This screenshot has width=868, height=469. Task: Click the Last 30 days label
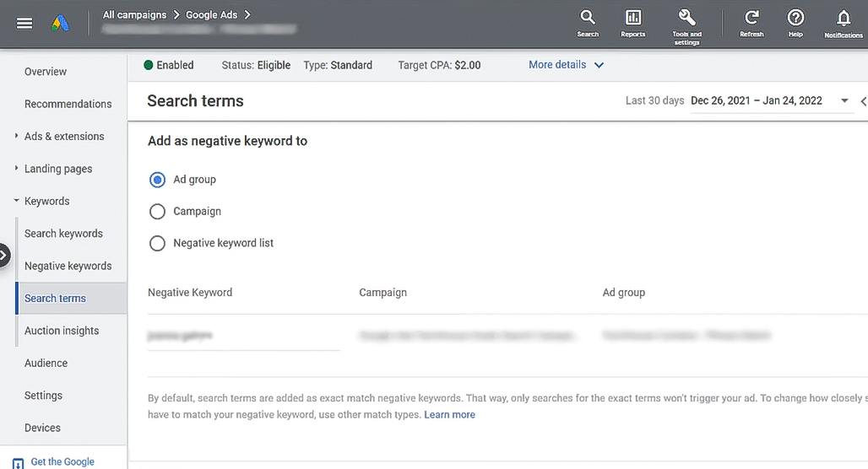click(655, 100)
